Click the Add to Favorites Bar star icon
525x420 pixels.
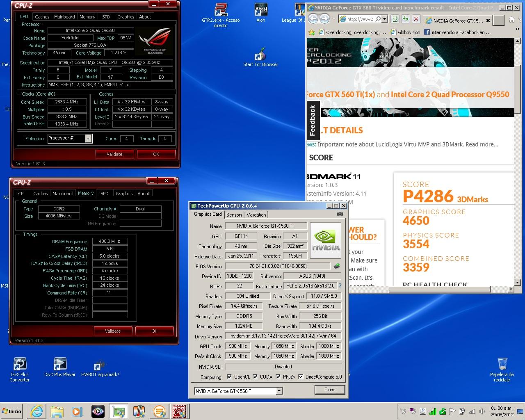click(312, 32)
